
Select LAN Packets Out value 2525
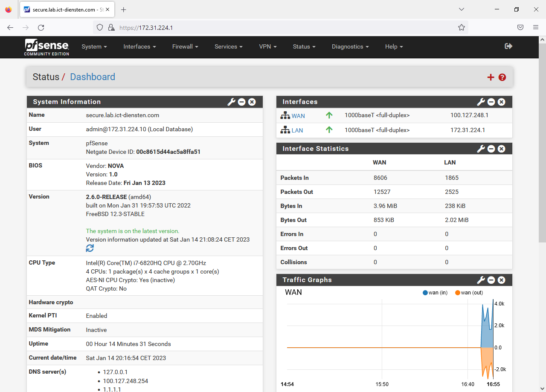452,192
